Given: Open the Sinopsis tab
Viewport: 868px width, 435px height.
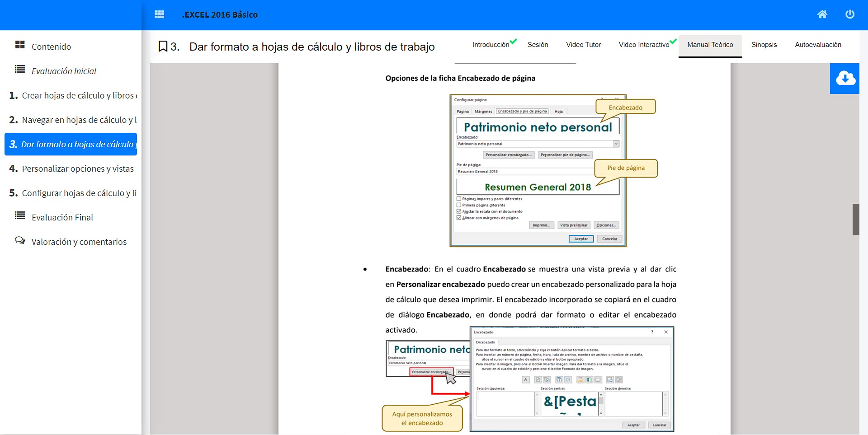Looking at the screenshot, I should [x=764, y=45].
